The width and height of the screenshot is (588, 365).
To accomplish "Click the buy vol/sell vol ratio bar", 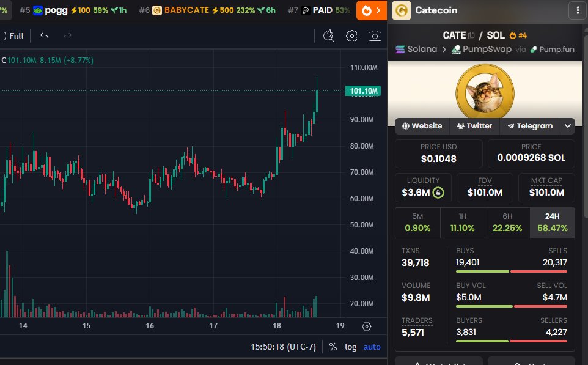I will [x=512, y=306].
